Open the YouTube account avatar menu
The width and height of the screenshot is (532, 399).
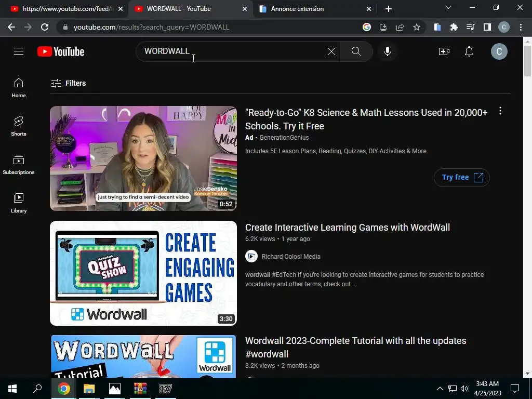[499, 51]
